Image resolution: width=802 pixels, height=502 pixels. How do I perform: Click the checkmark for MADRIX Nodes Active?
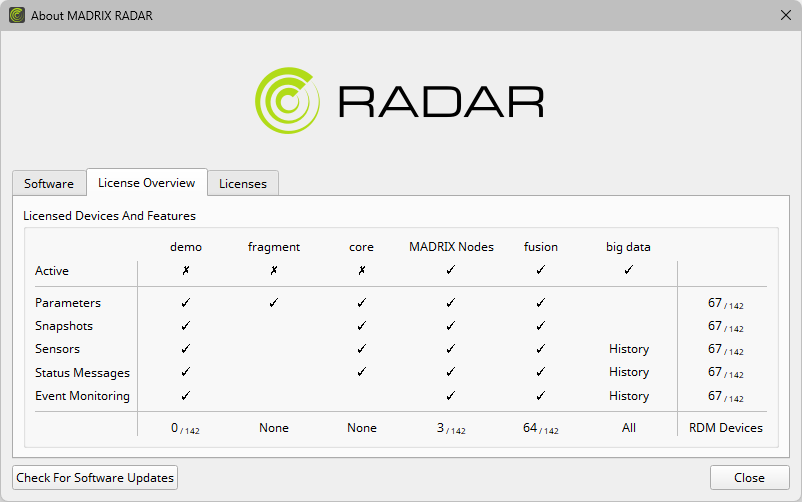(451, 270)
